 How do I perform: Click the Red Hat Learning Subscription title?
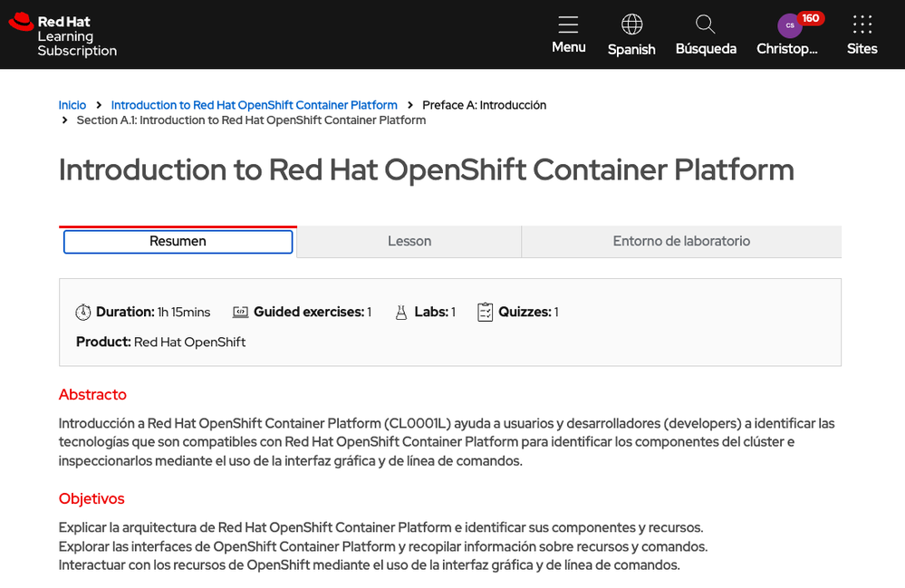[x=77, y=36]
